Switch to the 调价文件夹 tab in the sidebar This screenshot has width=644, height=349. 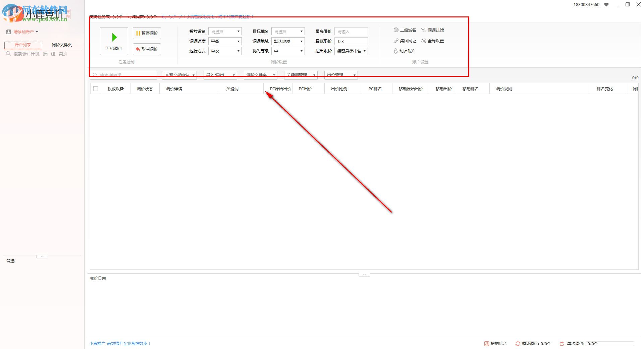(62, 45)
